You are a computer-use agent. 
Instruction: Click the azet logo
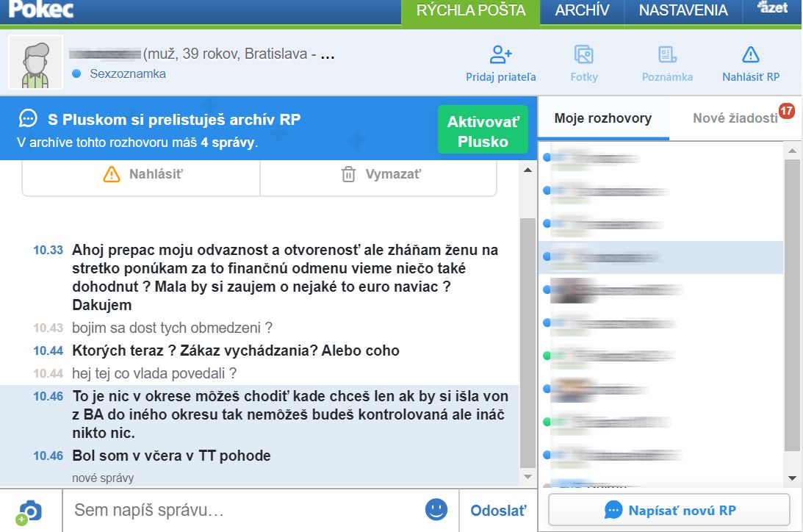773,7
